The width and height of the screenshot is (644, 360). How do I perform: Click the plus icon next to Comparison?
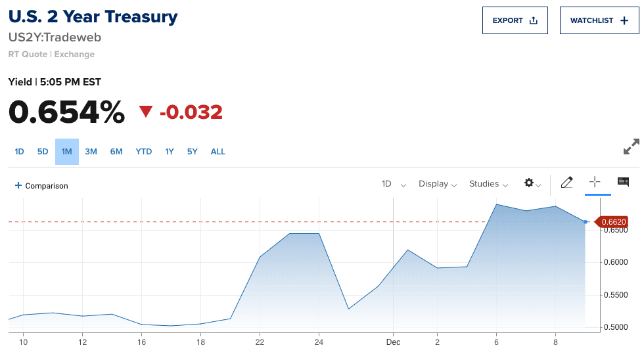tap(18, 186)
